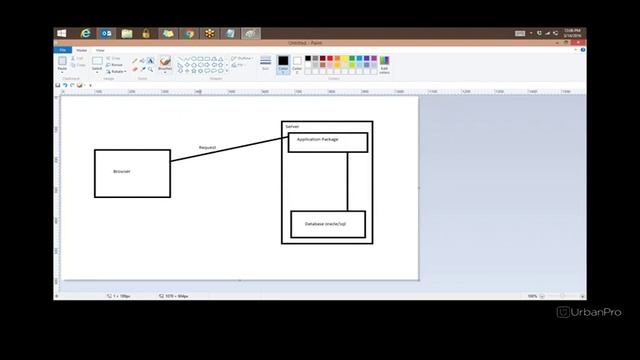Open Edit colors dialog
The width and height of the screenshot is (640, 360).
(384, 65)
